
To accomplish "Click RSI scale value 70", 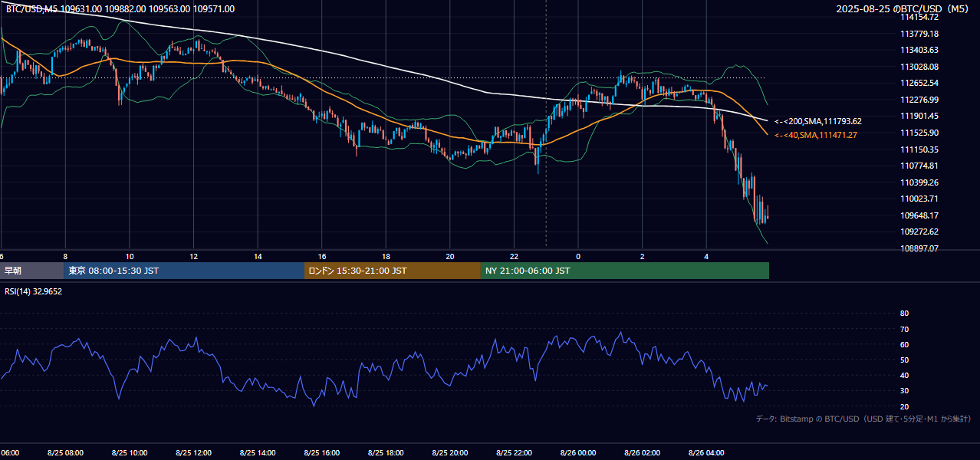I will pos(904,329).
